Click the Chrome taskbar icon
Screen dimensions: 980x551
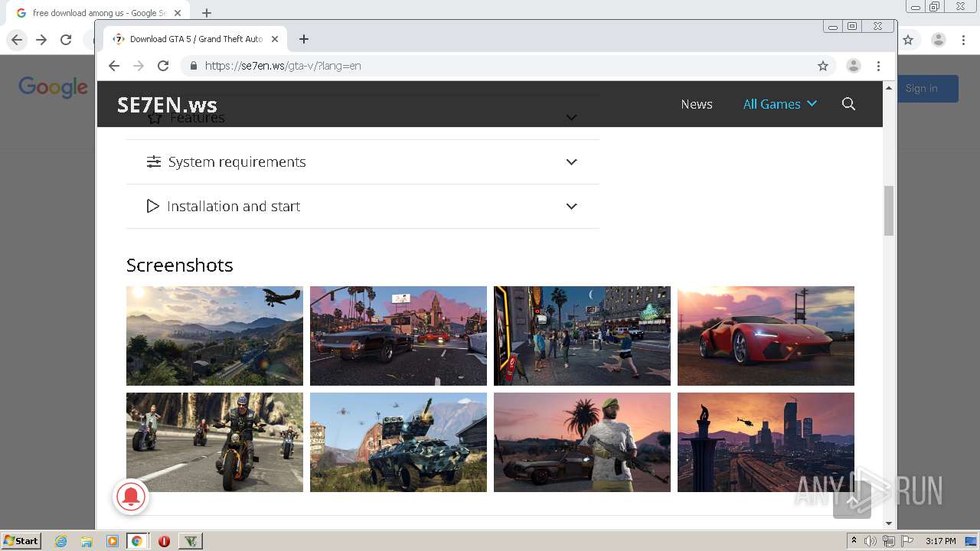(x=137, y=541)
